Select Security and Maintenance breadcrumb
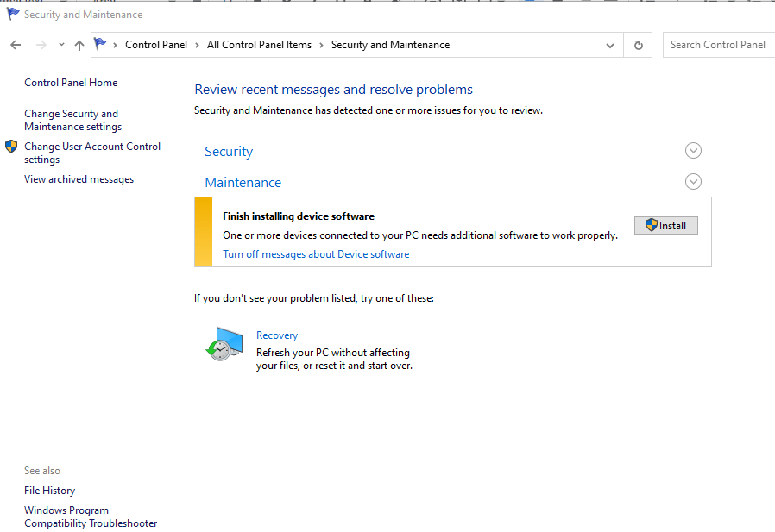This screenshot has height=532, width=775. [390, 45]
